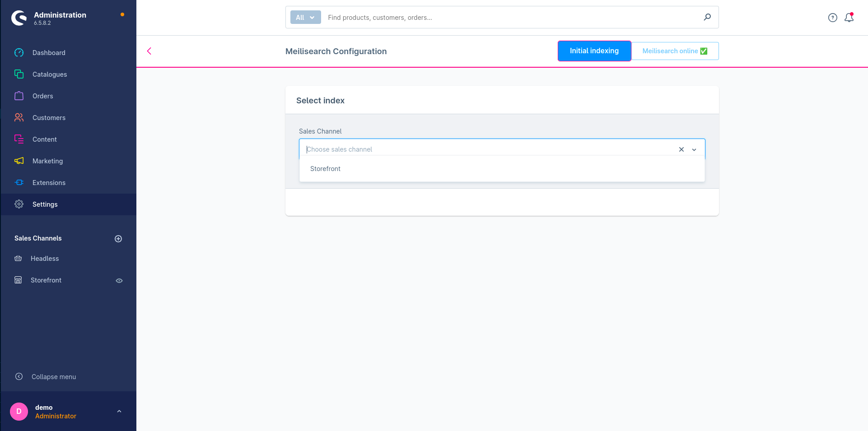Click the collapse menu arrow icon

[x=19, y=376]
